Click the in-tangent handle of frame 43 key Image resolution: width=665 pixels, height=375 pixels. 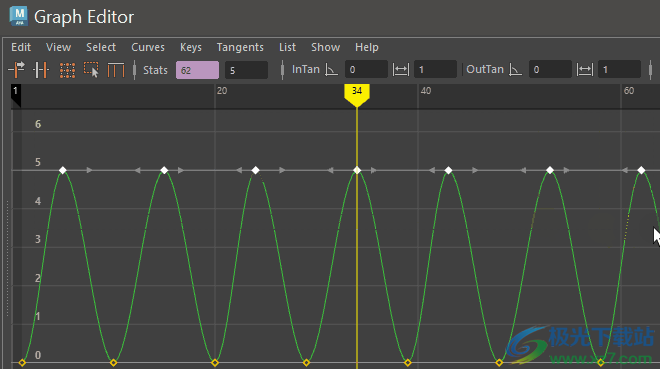coord(432,171)
